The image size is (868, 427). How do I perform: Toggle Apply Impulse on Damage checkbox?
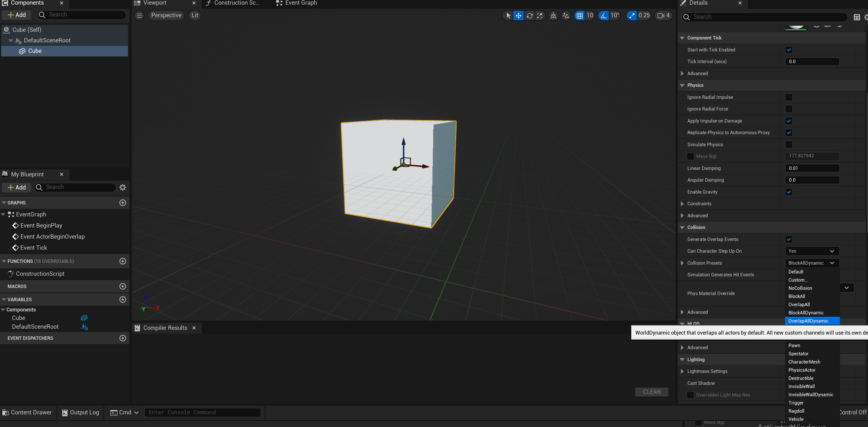[789, 121]
